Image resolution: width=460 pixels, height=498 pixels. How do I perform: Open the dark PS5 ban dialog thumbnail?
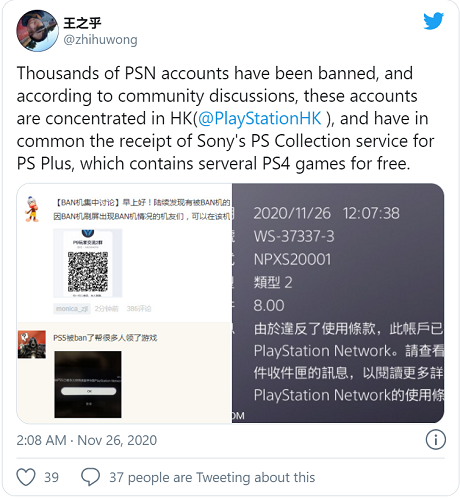click(x=88, y=384)
